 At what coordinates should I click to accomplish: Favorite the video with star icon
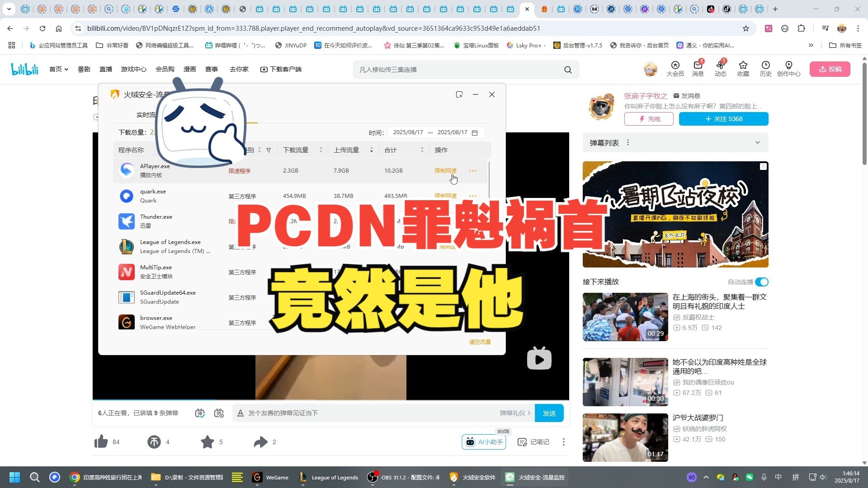point(208,441)
